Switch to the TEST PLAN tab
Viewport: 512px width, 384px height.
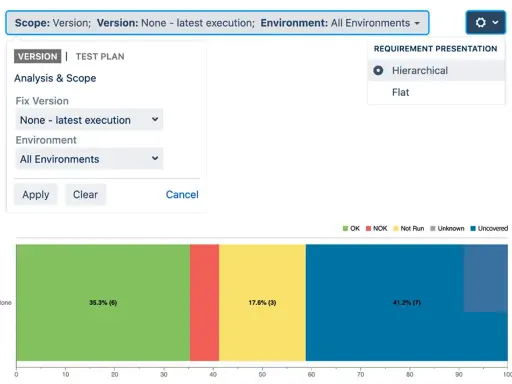pos(100,56)
